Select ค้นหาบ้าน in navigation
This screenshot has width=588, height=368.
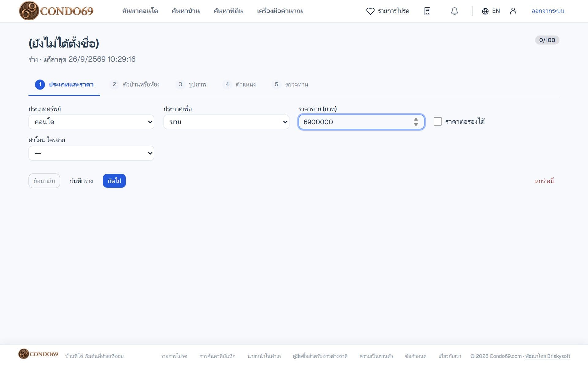[186, 11]
